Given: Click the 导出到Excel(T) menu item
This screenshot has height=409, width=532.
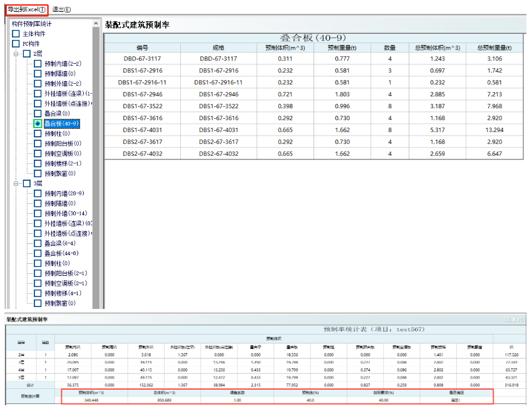Looking at the screenshot, I should click(x=26, y=9).
